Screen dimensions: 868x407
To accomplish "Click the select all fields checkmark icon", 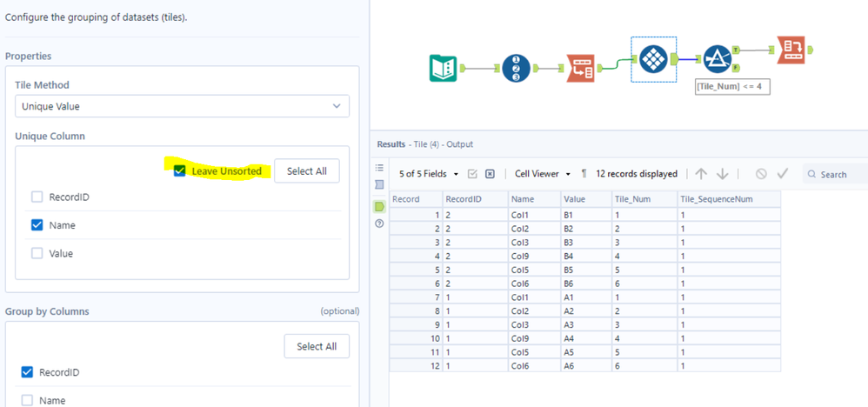I will pyautogui.click(x=472, y=174).
